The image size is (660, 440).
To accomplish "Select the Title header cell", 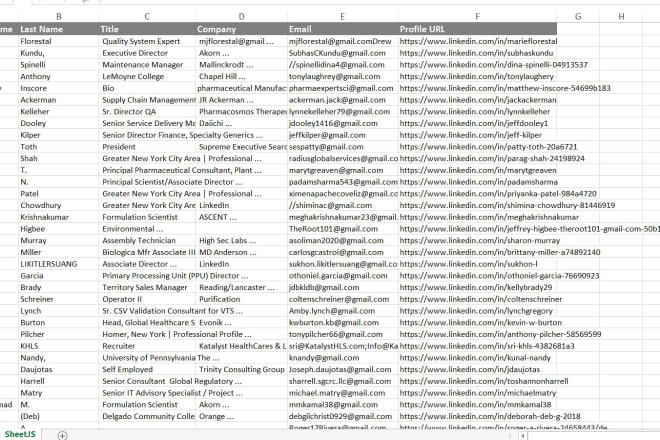I will (x=147, y=29).
